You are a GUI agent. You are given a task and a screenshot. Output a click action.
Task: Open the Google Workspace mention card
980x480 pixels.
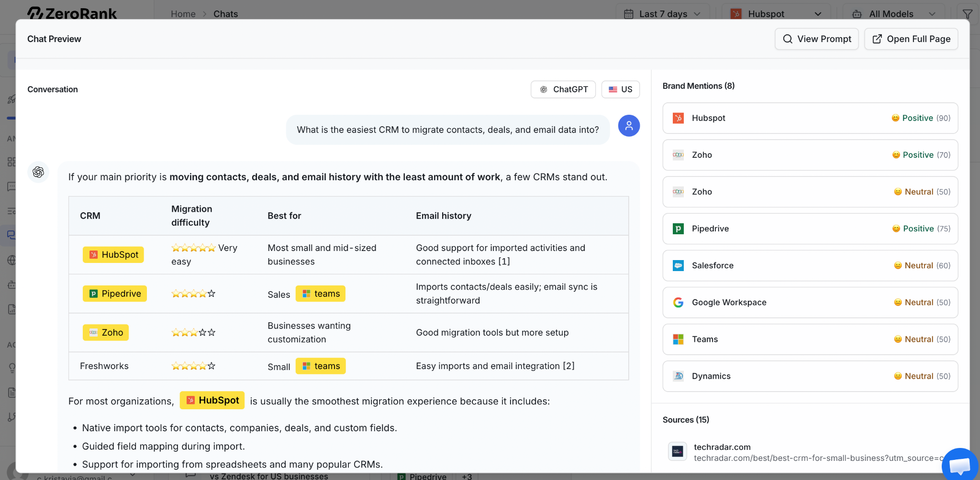tap(810, 302)
